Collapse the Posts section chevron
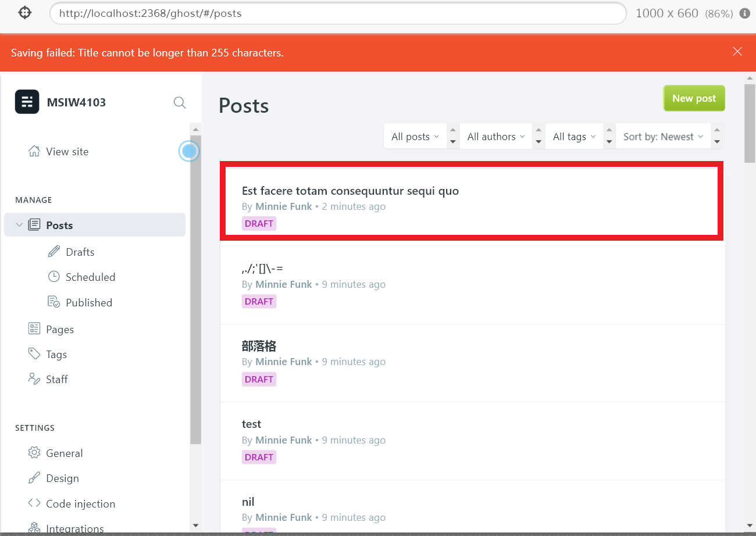756x536 pixels. pyautogui.click(x=19, y=225)
